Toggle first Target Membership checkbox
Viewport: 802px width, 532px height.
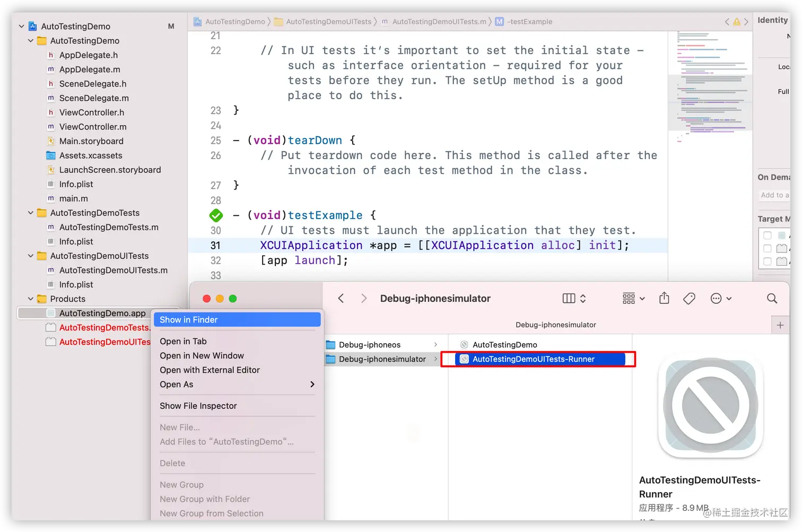[767, 236]
